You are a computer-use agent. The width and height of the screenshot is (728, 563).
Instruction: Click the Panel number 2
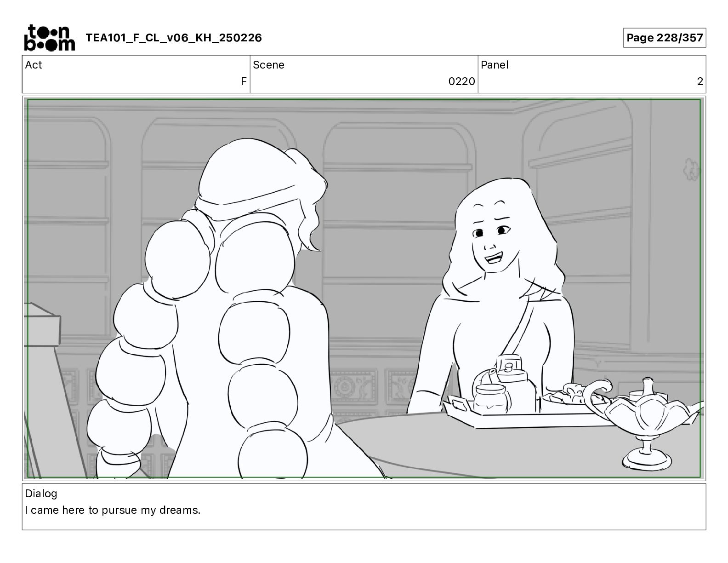pyautogui.click(x=700, y=81)
